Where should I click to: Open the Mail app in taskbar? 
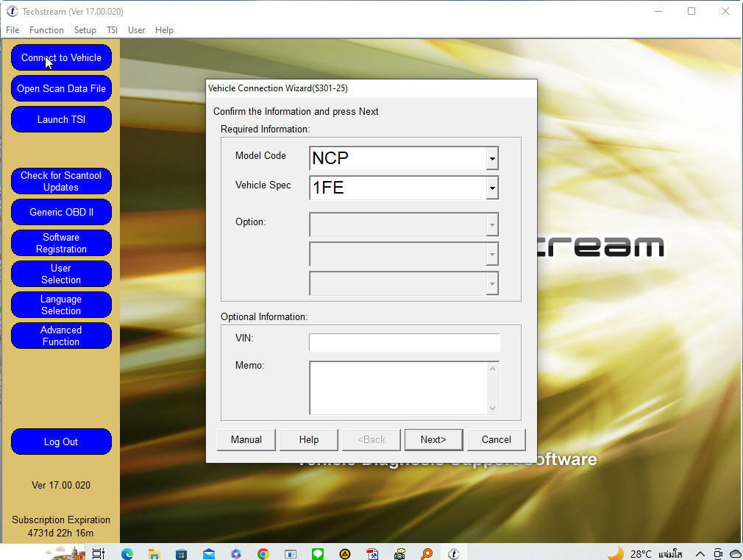209,553
